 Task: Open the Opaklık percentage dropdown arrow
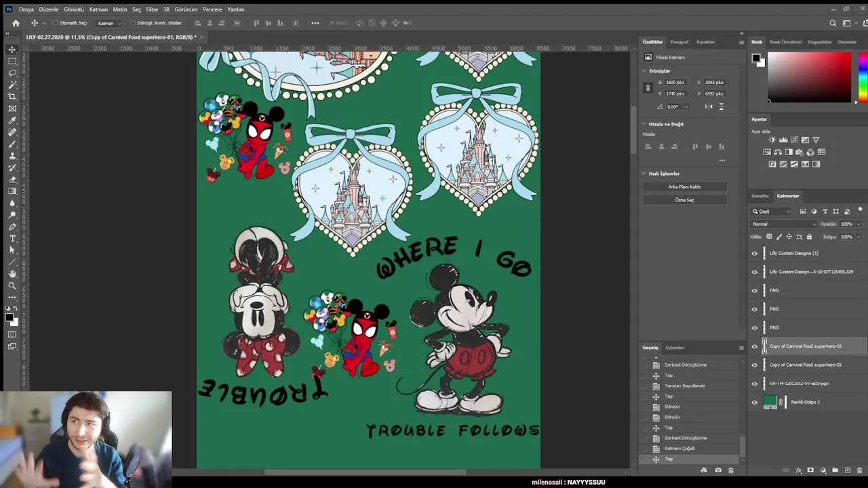click(858, 224)
